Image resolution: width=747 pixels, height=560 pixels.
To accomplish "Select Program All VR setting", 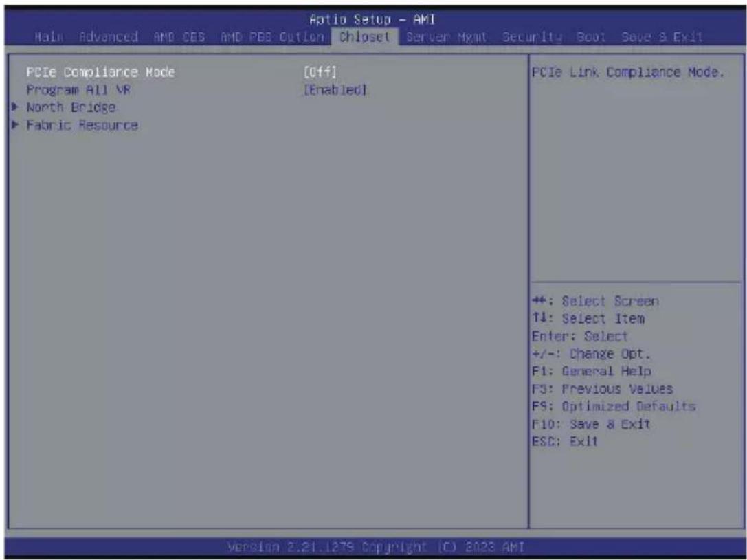I will (78, 89).
